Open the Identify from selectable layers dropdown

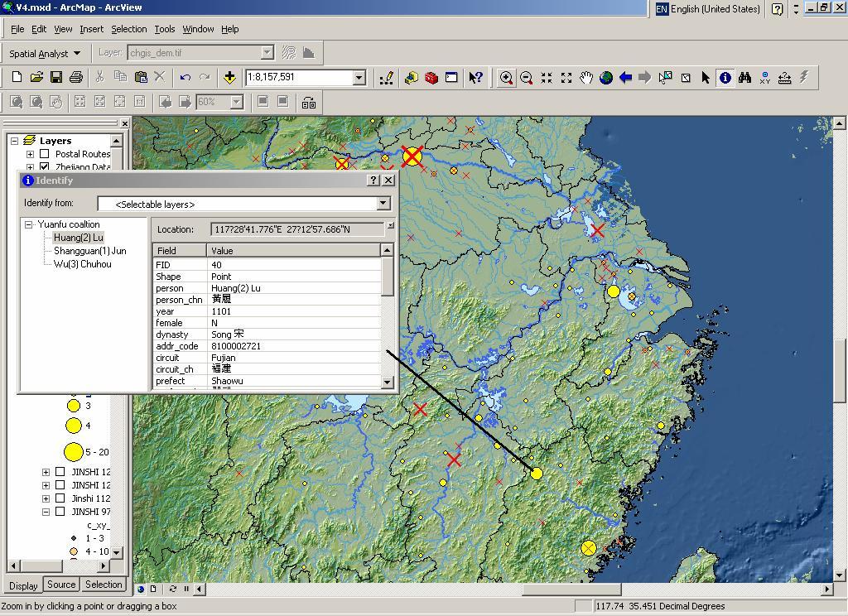pyautogui.click(x=383, y=204)
